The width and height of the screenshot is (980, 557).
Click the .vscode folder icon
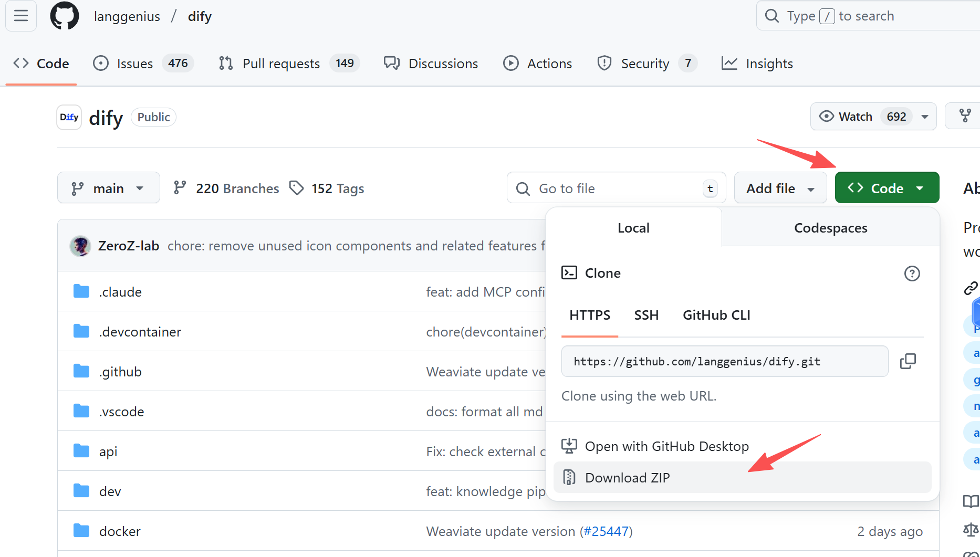(81, 411)
